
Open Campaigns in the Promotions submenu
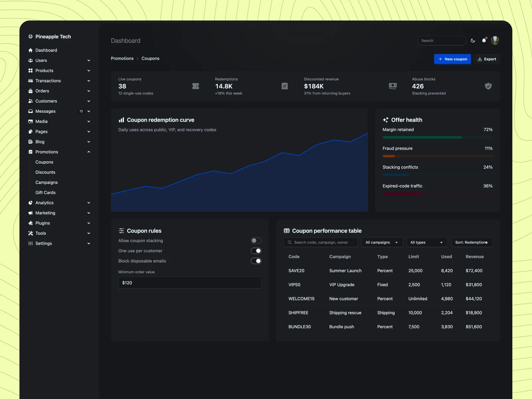[47, 183]
